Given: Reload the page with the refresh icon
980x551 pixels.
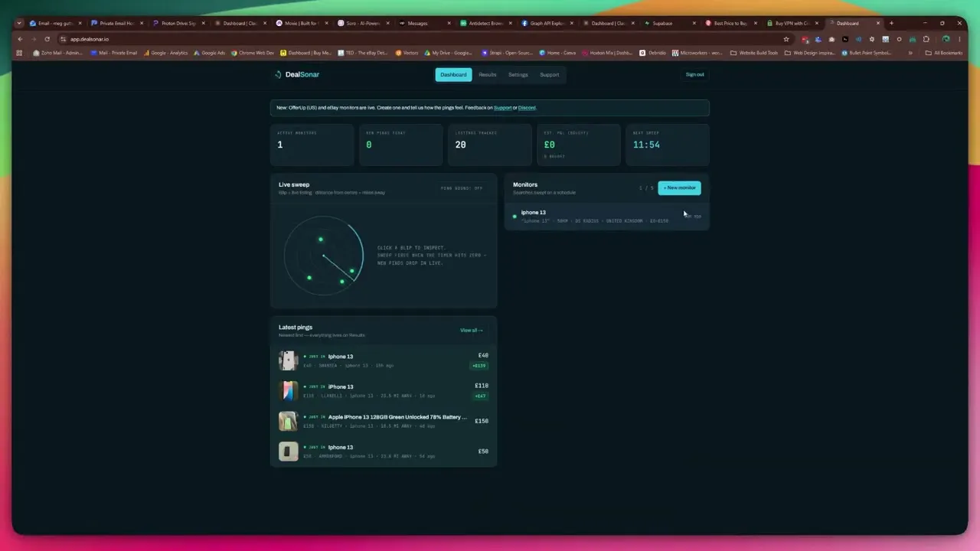Looking at the screenshot, I should pos(47,39).
